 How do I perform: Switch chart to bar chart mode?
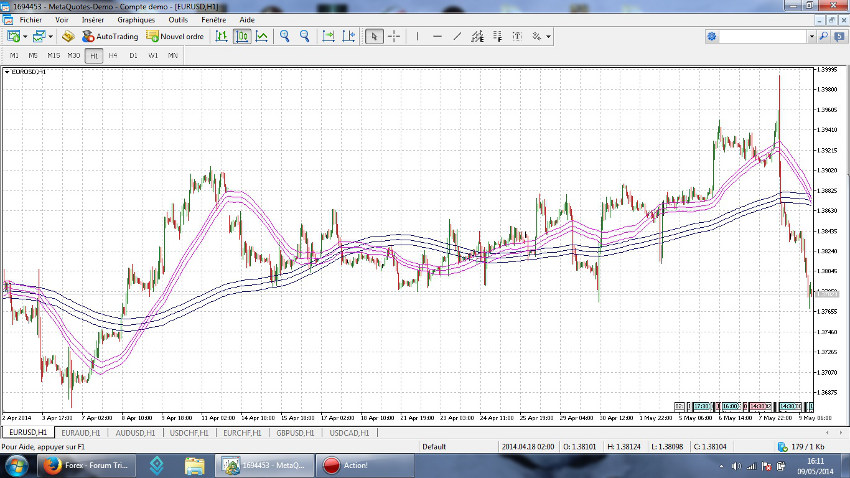[221, 36]
